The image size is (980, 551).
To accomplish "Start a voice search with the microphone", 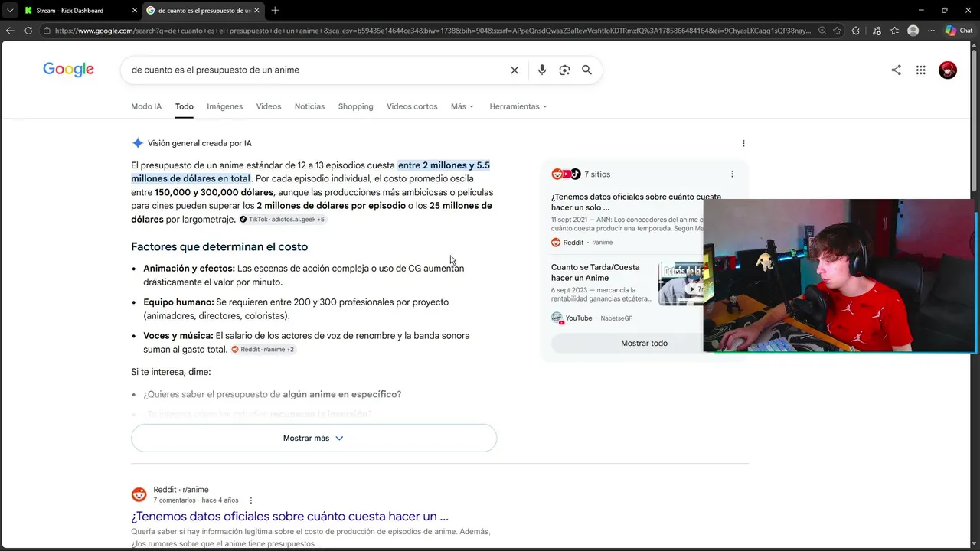I will 542,70.
